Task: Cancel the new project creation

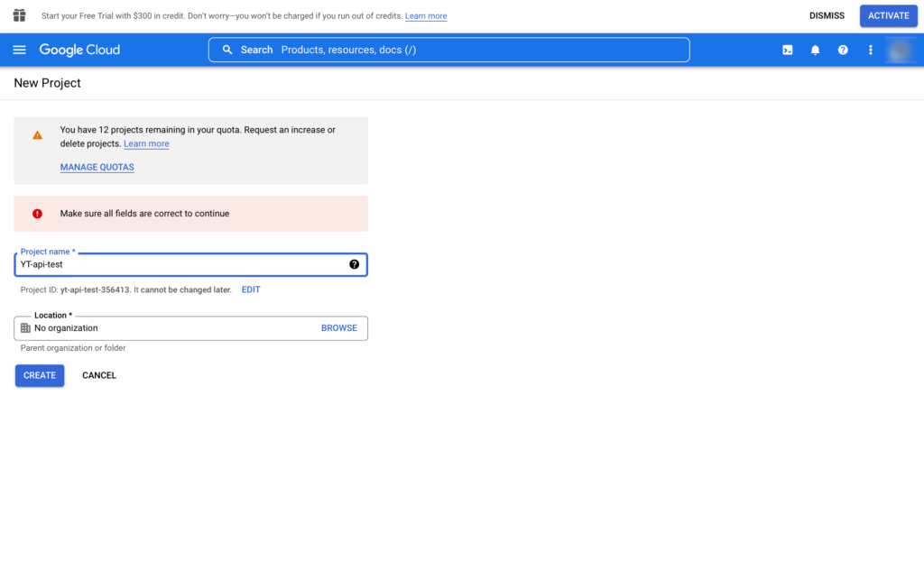Action: 99,375
